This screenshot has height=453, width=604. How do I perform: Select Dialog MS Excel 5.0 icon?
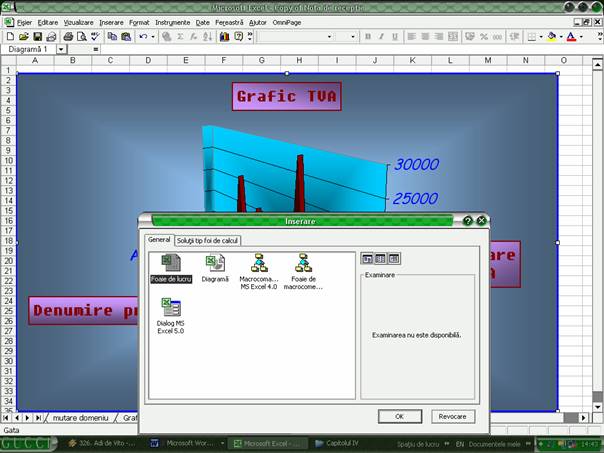pos(171,316)
